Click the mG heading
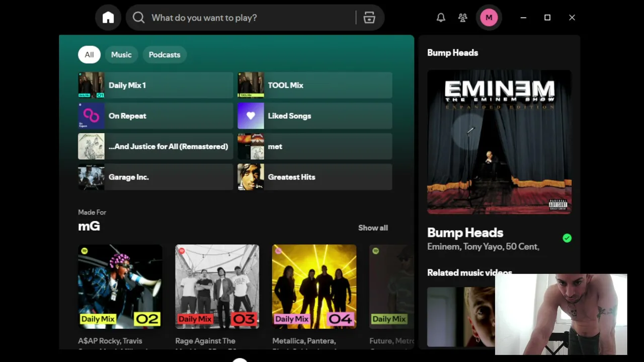The width and height of the screenshot is (644, 362). (x=89, y=226)
